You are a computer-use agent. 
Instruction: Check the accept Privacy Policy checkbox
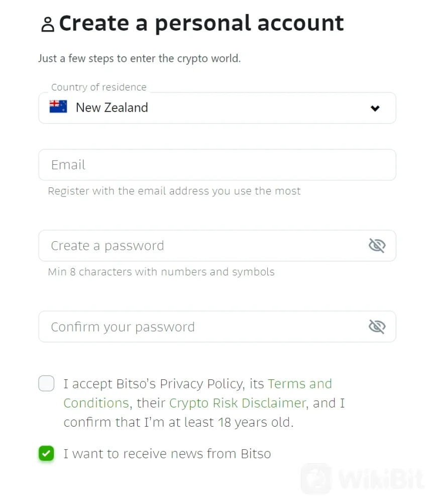click(46, 384)
